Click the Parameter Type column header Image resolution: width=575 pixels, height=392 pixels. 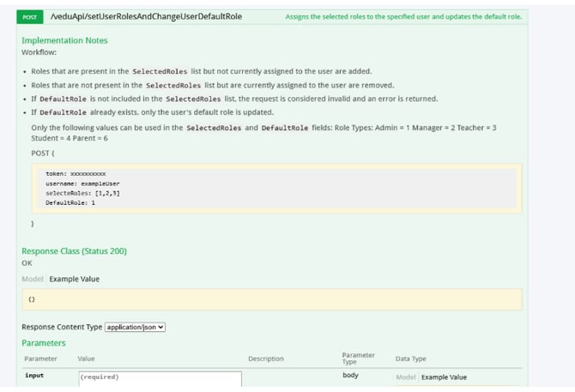pos(358,359)
